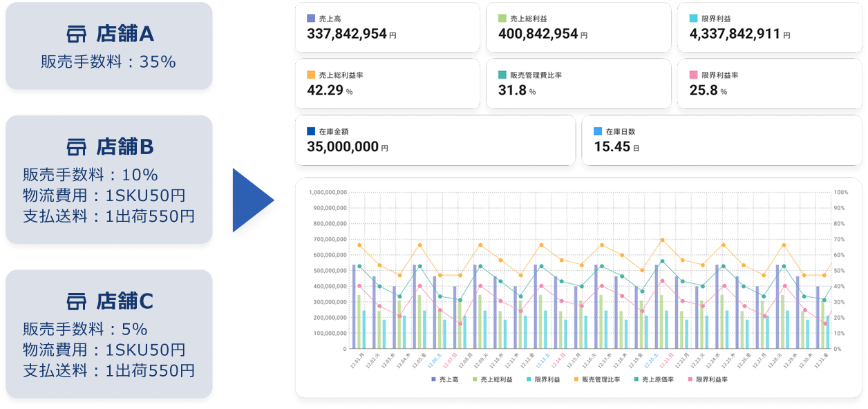
Task: Click the shop icon beside 店舗A
Action: tap(76, 34)
